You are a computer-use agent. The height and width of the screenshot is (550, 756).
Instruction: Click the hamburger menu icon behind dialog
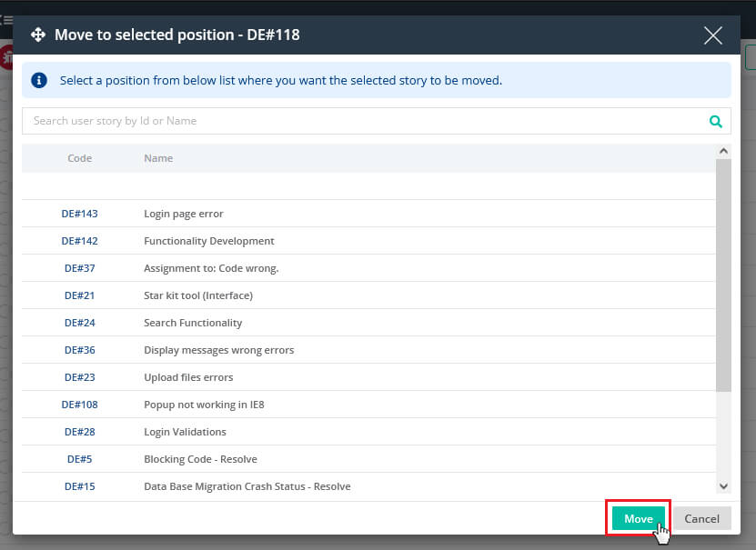coord(6,20)
